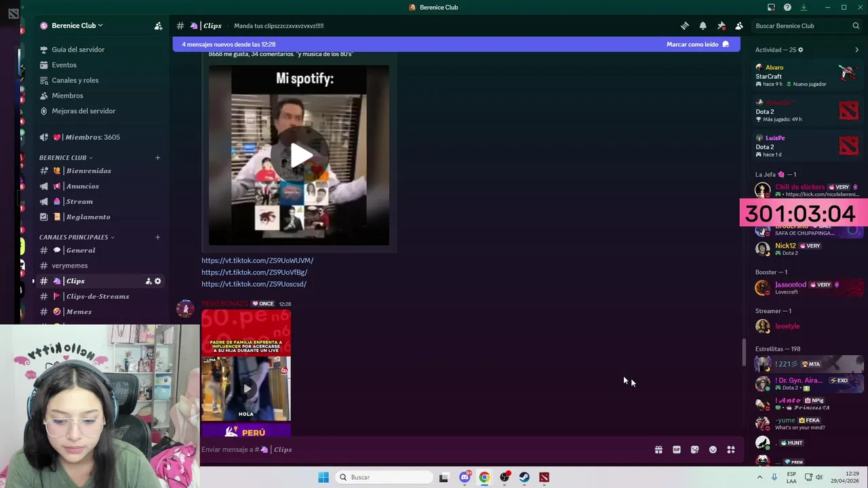Open -yume member profile
Screen dimensions: 868x488
pos(807,424)
